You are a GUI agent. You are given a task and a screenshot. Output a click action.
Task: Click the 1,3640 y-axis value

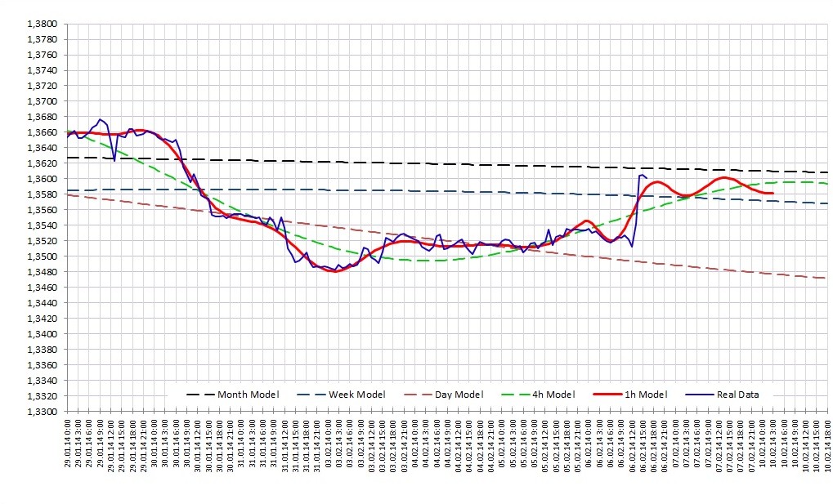[42, 148]
